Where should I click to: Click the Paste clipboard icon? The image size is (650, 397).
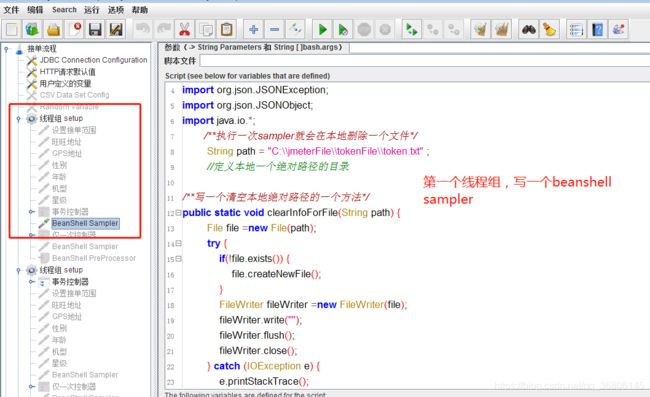coord(226,29)
